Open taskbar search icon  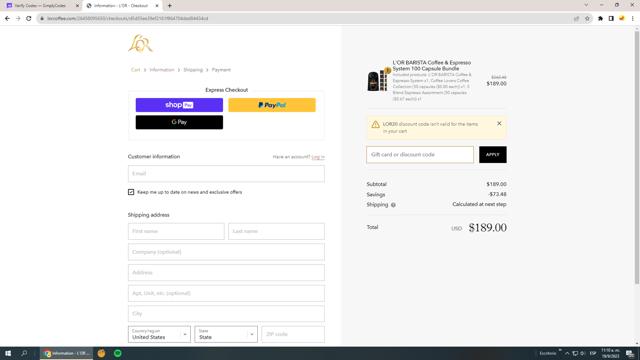click(x=24, y=353)
